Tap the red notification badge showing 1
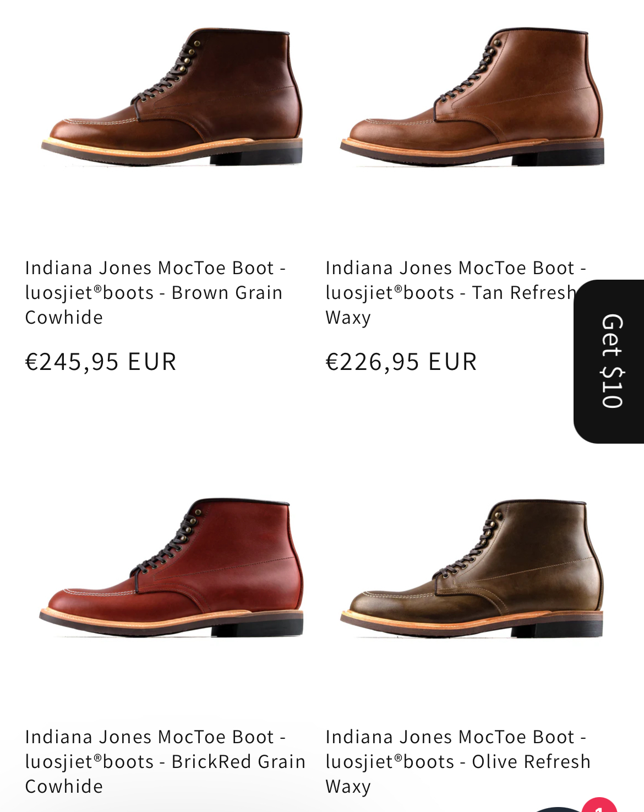 pyautogui.click(x=599, y=805)
